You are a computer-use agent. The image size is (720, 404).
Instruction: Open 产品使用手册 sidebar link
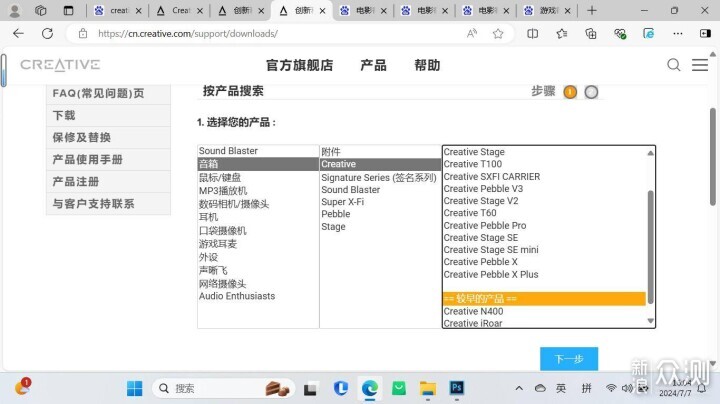click(108, 159)
